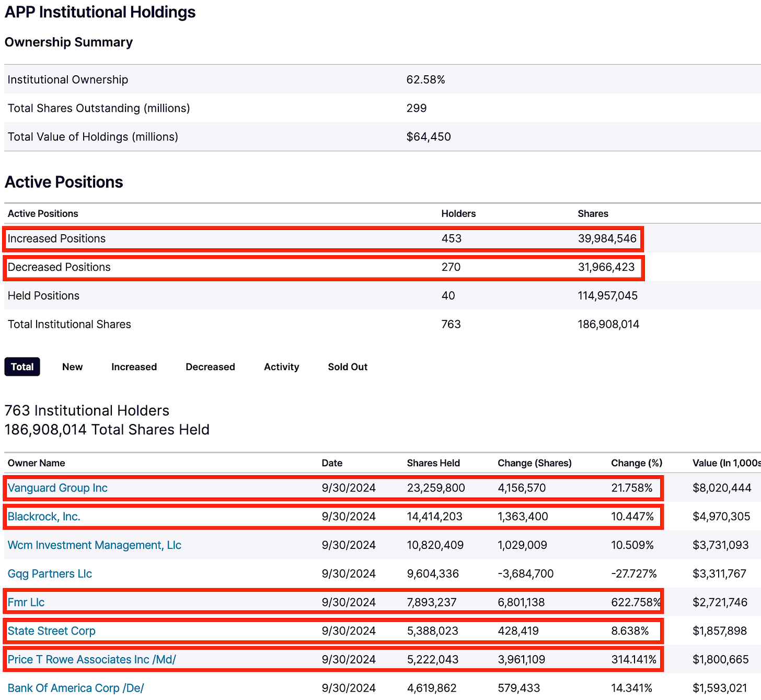The height and width of the screenshot is (700, 761).
Task: Click the Held Positions shares 114,957,045
Action: [x=608, y=296]
